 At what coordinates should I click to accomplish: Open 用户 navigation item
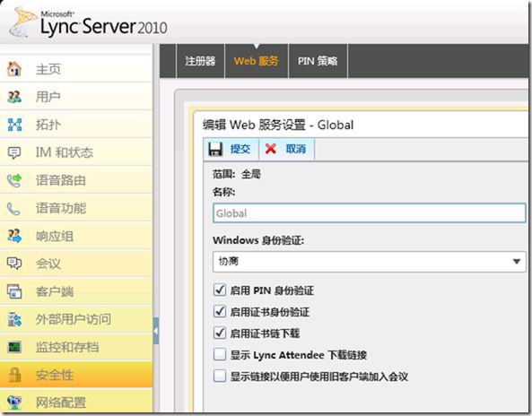(x=76, y=97)
